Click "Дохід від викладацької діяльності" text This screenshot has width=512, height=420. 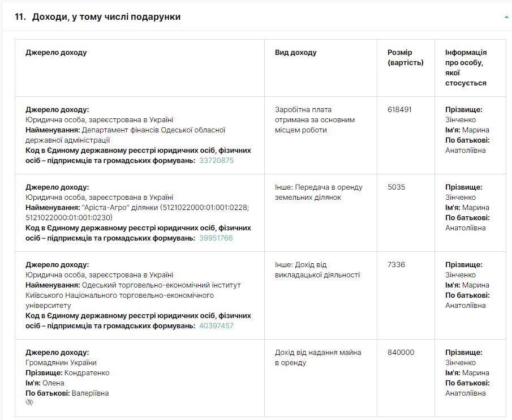[x=317, y=270]
